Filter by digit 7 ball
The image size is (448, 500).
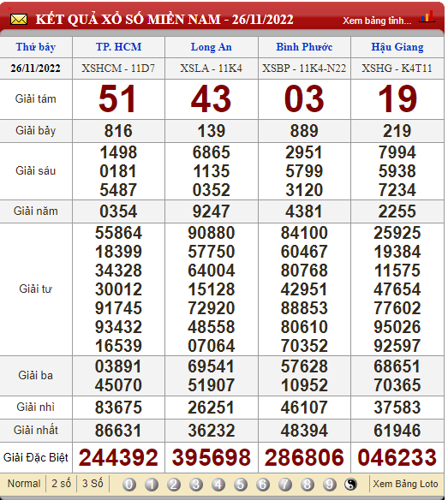tap(285, 485)
